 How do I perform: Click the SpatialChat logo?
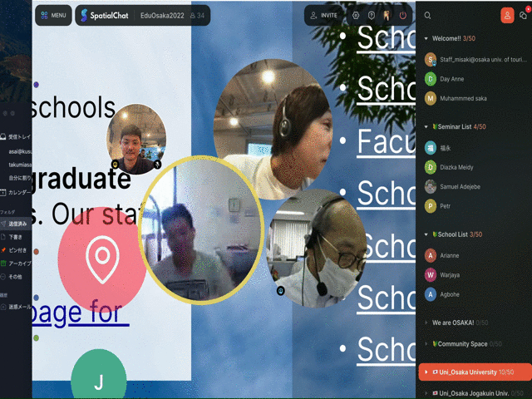(111, 15)
